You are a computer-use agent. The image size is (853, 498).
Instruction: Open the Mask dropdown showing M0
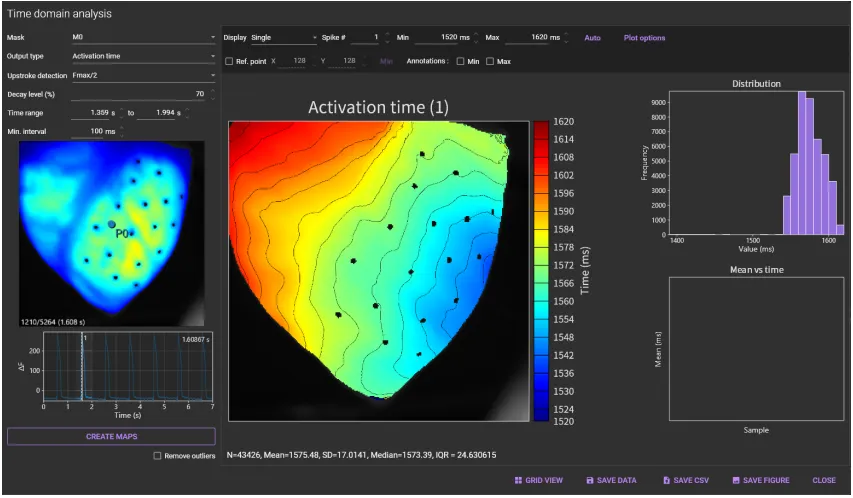pos(142,37)
